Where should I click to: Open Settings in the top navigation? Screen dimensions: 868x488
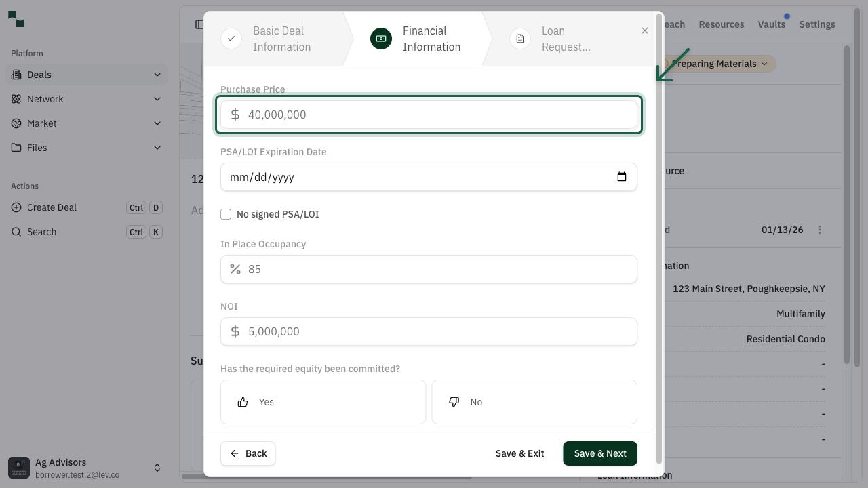816,24
